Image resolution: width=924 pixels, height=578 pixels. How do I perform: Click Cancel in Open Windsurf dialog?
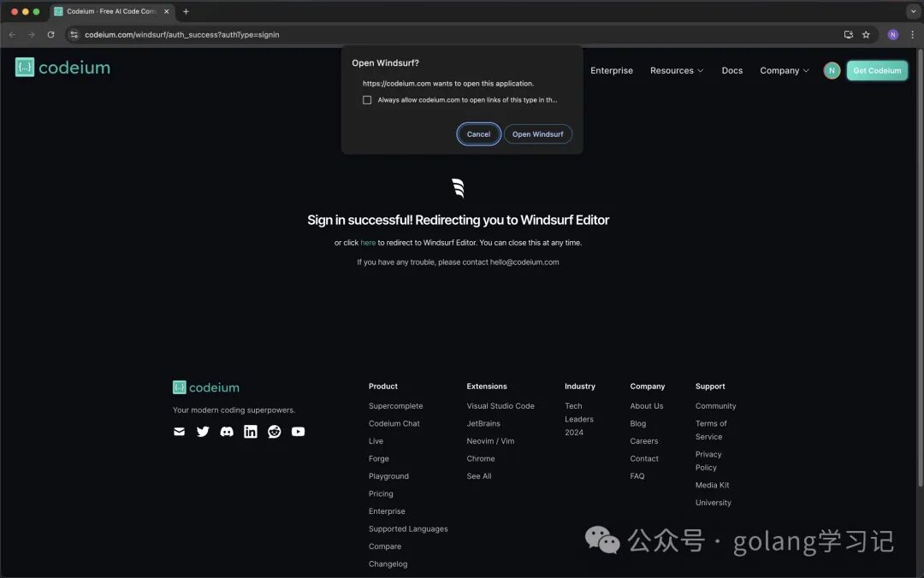pos(478,134)
